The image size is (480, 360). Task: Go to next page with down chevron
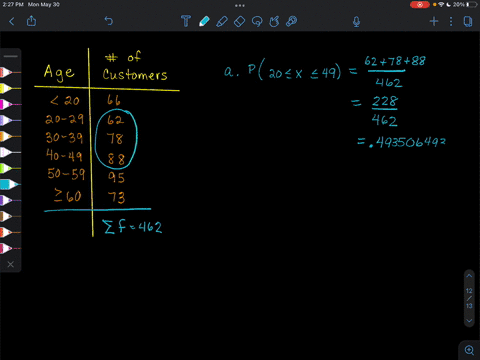(x=469, y=321)
